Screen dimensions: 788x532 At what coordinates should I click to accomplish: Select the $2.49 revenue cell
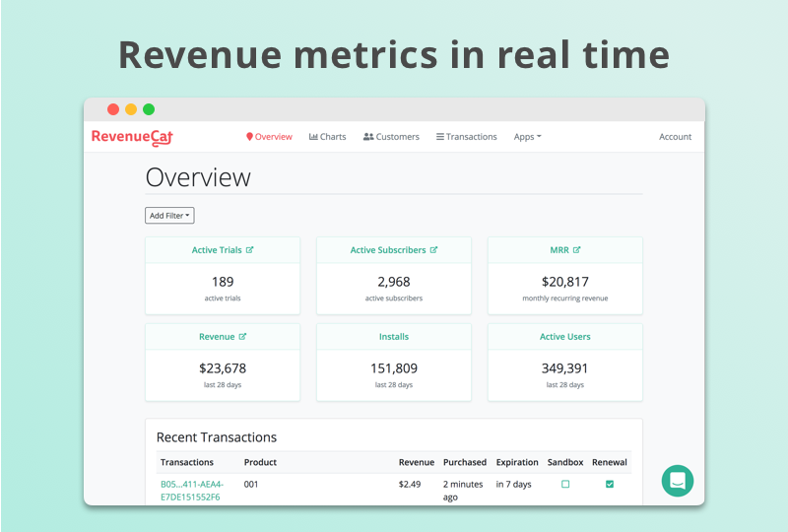pyautogui.click(x=410, y=485)
